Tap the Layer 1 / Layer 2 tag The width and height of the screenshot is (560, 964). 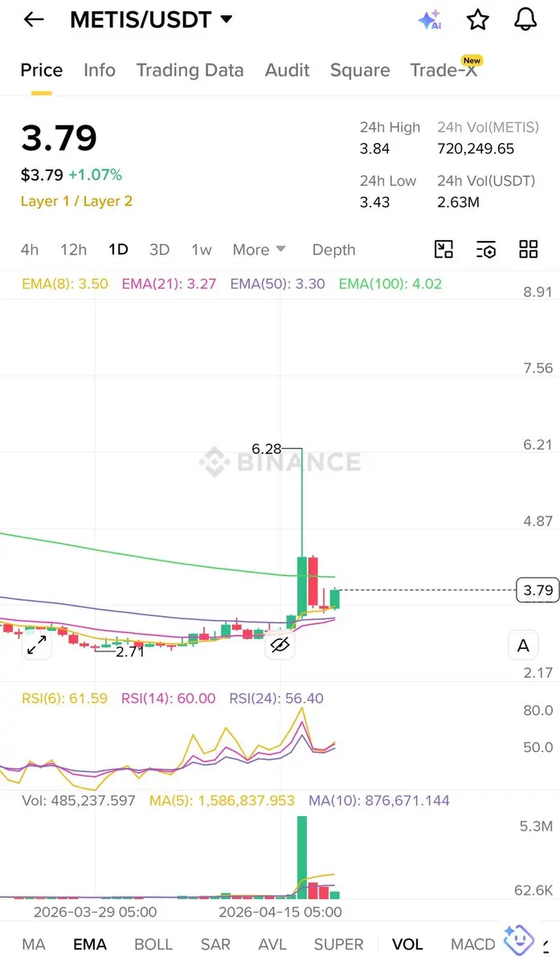76,201
